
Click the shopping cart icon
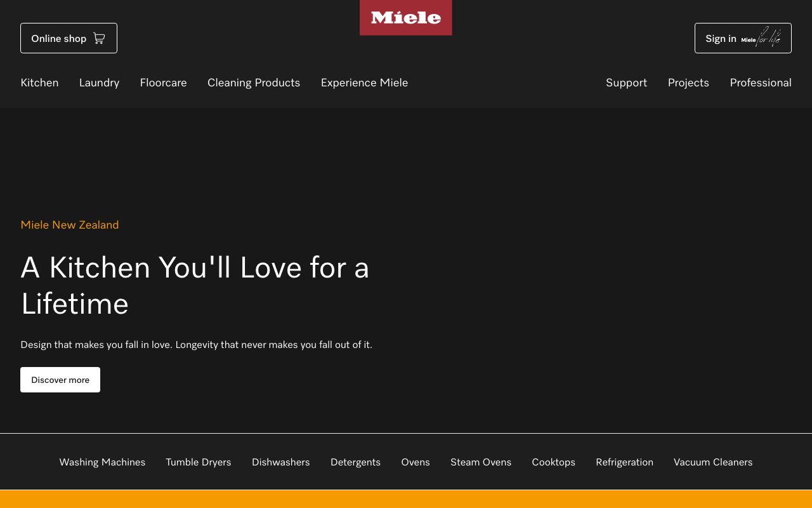[99, 38]
